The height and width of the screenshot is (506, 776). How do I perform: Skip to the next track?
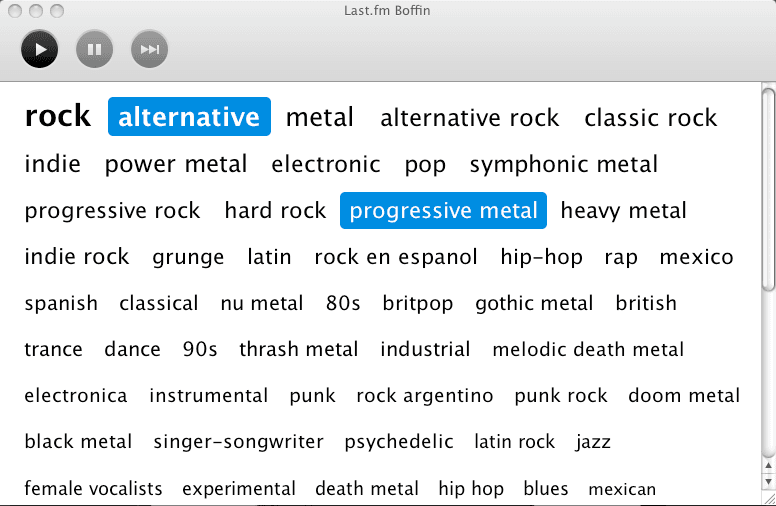coord(149,48)
